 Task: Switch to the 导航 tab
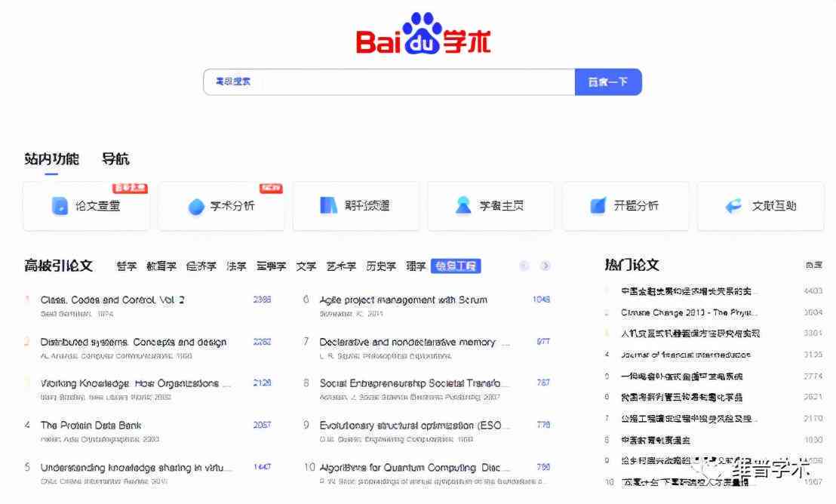tap(115, 159)
